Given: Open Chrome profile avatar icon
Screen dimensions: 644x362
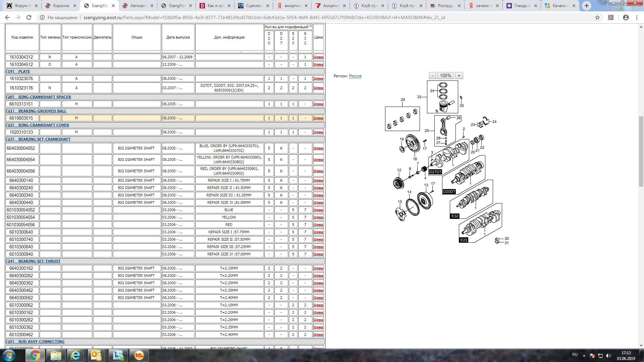Looking at the screenshot, I should coord(626,17).
